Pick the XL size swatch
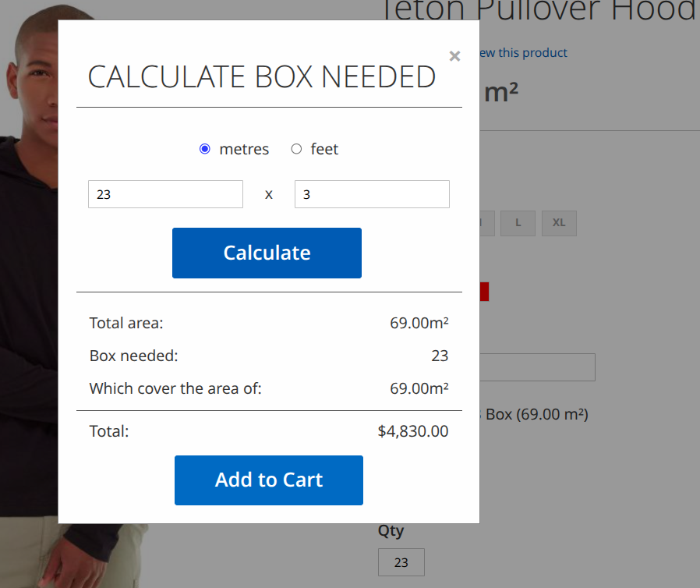The width and height of the screenshot is (700, 588). pyautogui.click(x=559, y=222)
